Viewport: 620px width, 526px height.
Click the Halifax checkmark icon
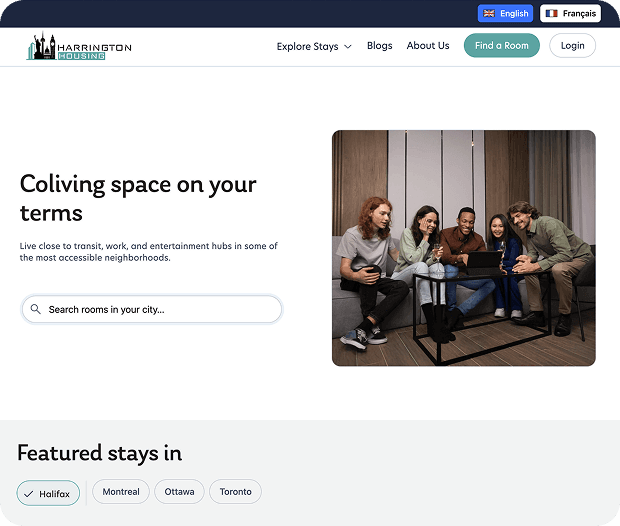pos(28,494)
